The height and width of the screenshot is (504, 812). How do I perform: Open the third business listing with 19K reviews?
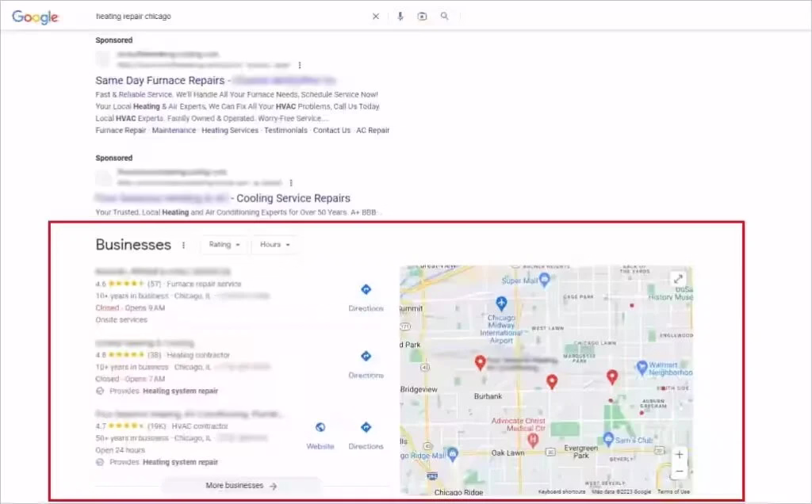coord(189,414)
